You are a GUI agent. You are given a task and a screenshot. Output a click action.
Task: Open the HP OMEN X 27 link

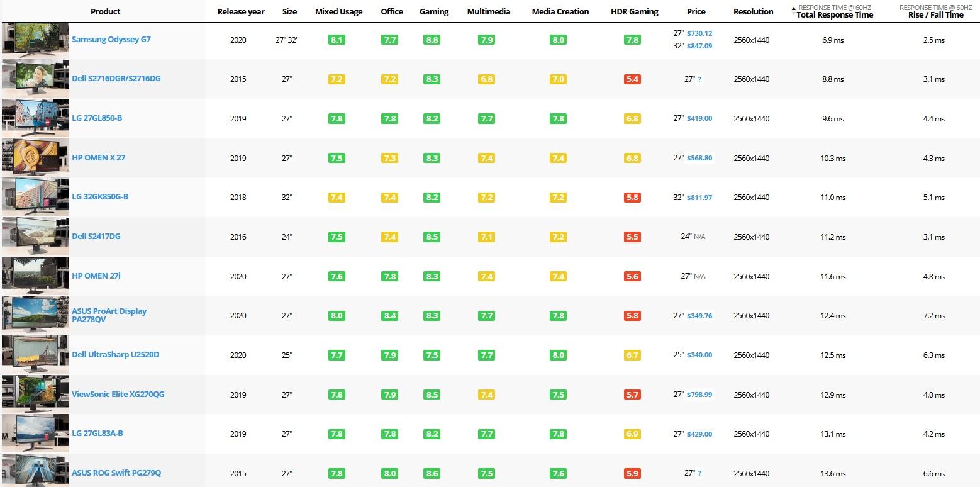[x=98, y=157]
